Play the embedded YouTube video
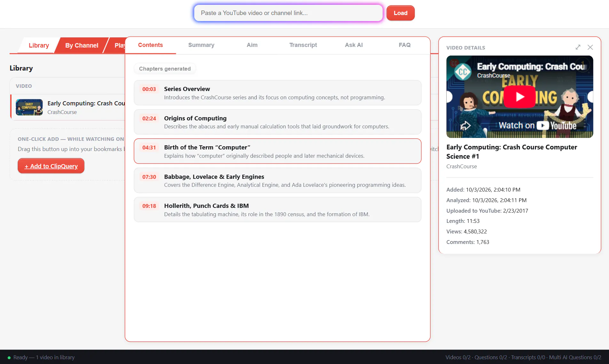Screen dimensions: 609x364 pyautogui.click(x=519, y=96)
